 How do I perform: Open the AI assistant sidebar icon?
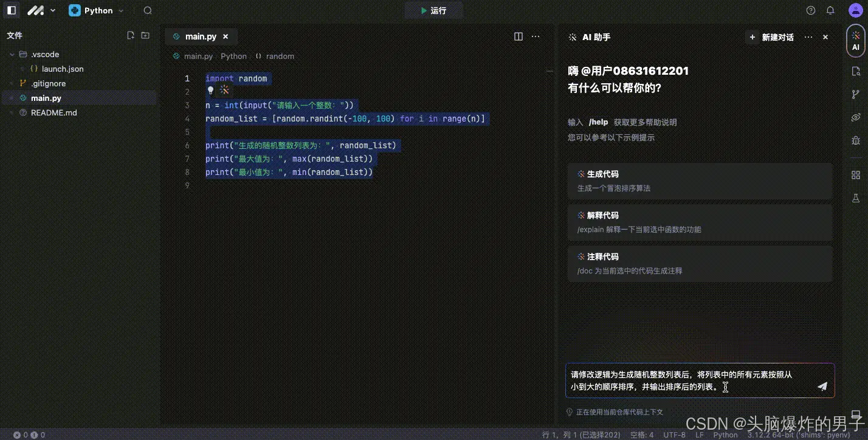click(x=856, y=39)
